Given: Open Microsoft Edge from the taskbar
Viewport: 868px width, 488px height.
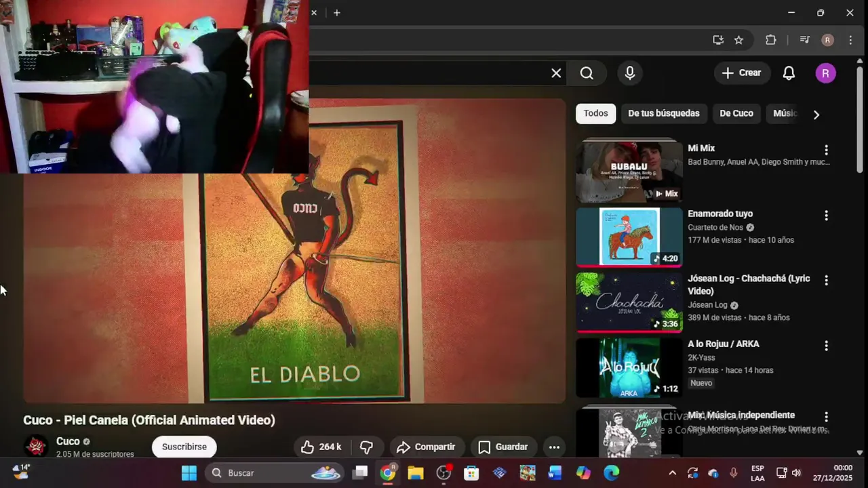Looking at the screenshot, I should click(612, 473).
